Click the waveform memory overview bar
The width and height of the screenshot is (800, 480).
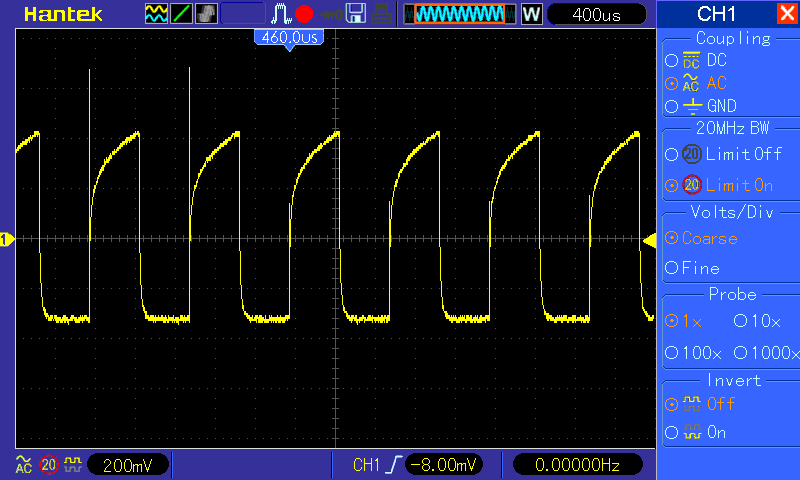click(x=460, y=14)
